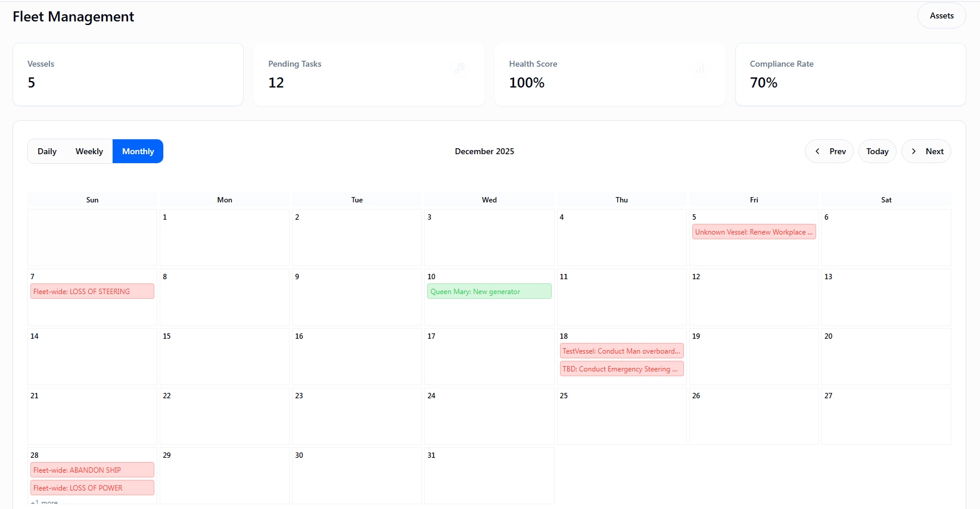Open the Queen Mary: New generator event

point(489,292)
